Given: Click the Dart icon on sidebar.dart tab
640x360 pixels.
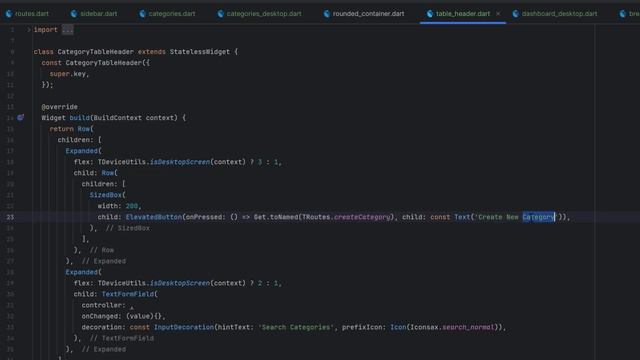Looking at the screenshot, I should (74, 13).
